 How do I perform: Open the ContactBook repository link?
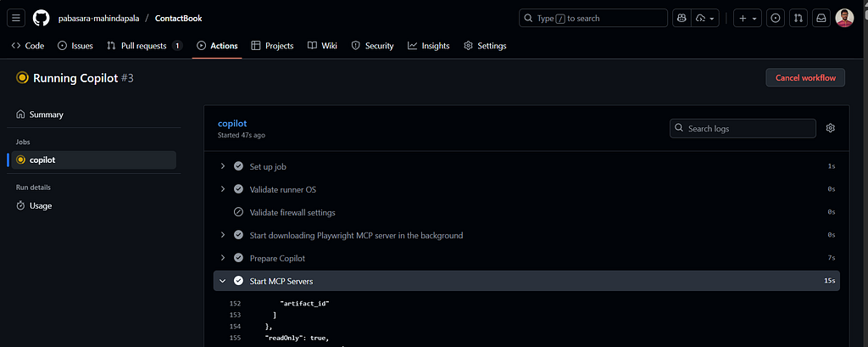pyautogui.click(x=178, y=18)
